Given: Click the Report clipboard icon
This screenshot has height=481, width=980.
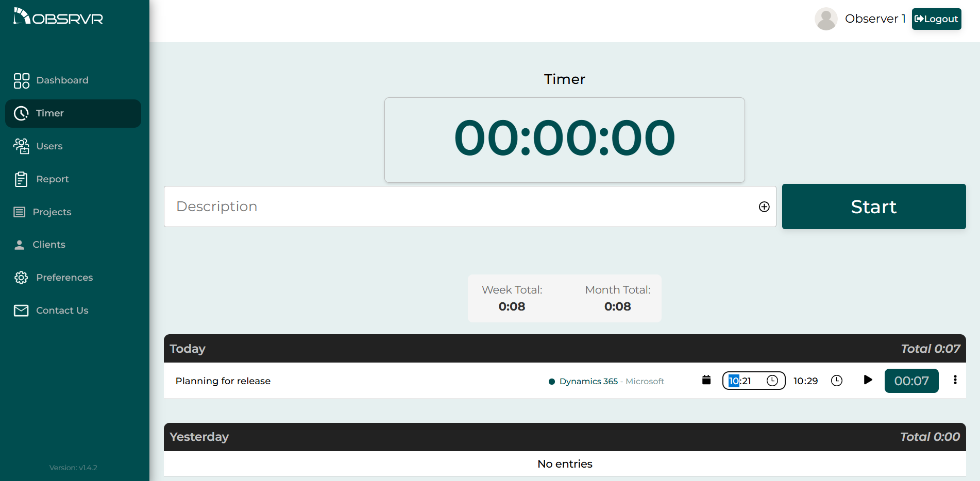Looking at the screenshot, I should click(x=21, y=179).
